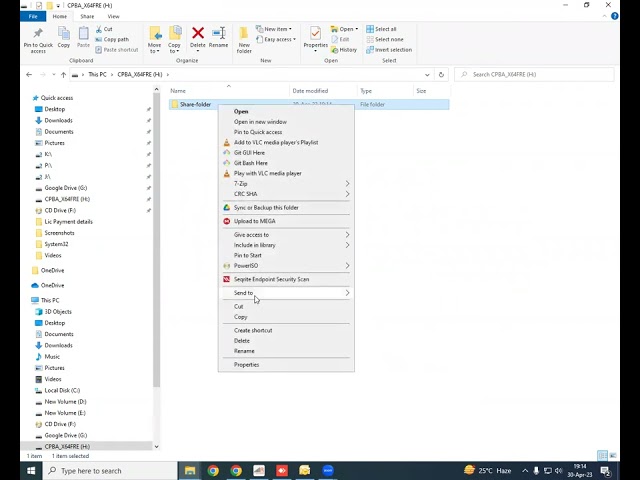Click the help question mark icon

(614, 16)
